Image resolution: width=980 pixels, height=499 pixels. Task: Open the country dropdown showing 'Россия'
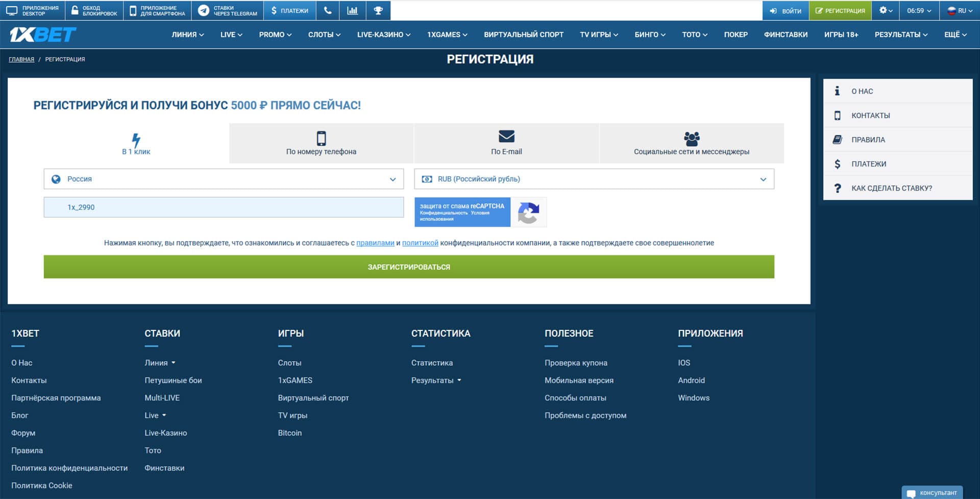(224, 179)
